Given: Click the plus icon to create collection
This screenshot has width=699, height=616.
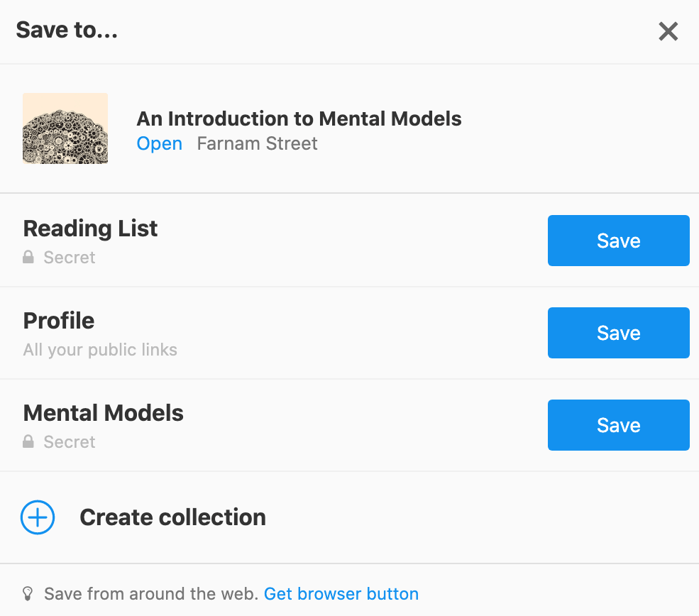Looking at the screenshot, I should click(x=38, y=517).
